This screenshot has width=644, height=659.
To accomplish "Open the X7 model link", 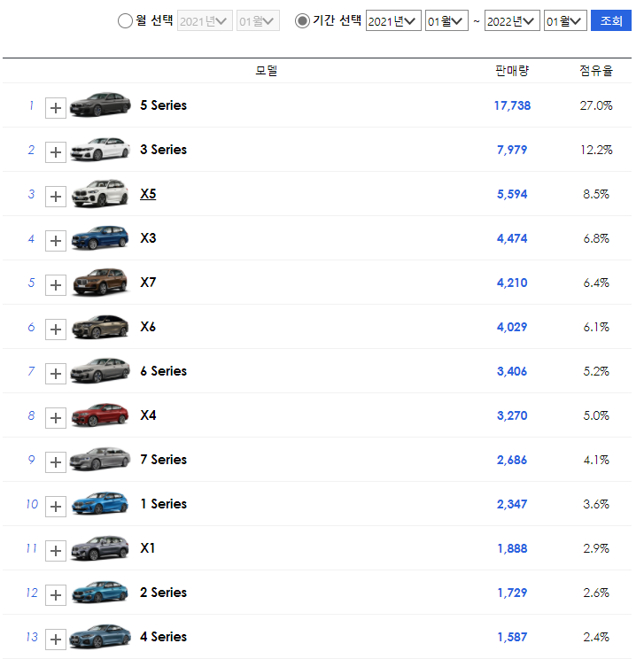I will (148, 282).
